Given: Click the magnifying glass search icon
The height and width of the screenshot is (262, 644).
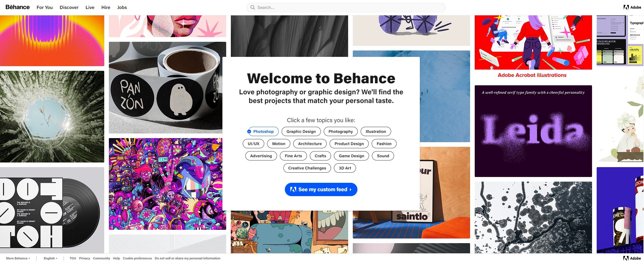Looking at the screenshot, I should click(253, 8).
